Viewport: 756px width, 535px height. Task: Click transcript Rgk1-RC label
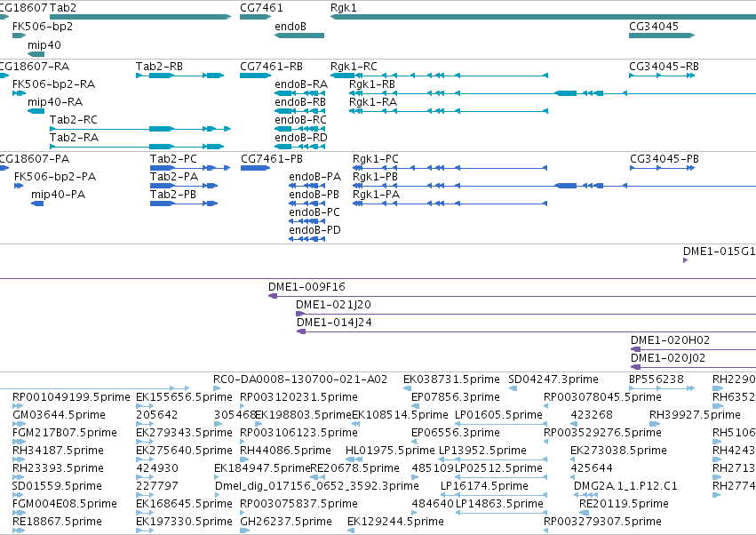tap(354, 66)
